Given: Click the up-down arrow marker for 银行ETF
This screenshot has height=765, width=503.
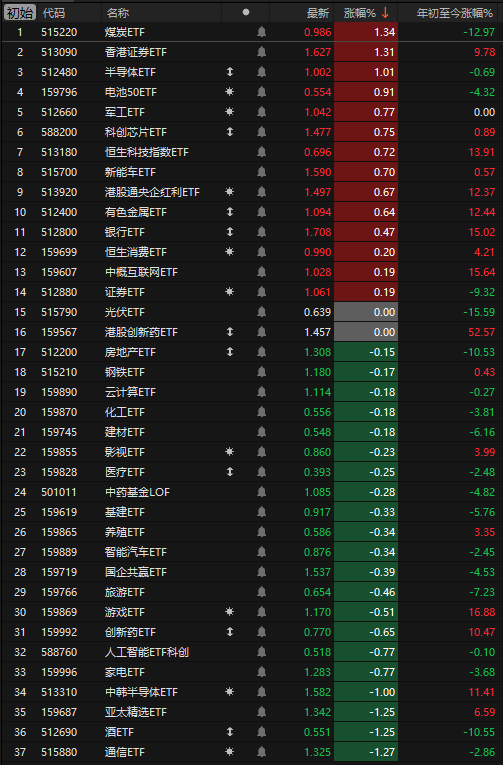Looking at the screenshot, I should [x=230, y=232].
